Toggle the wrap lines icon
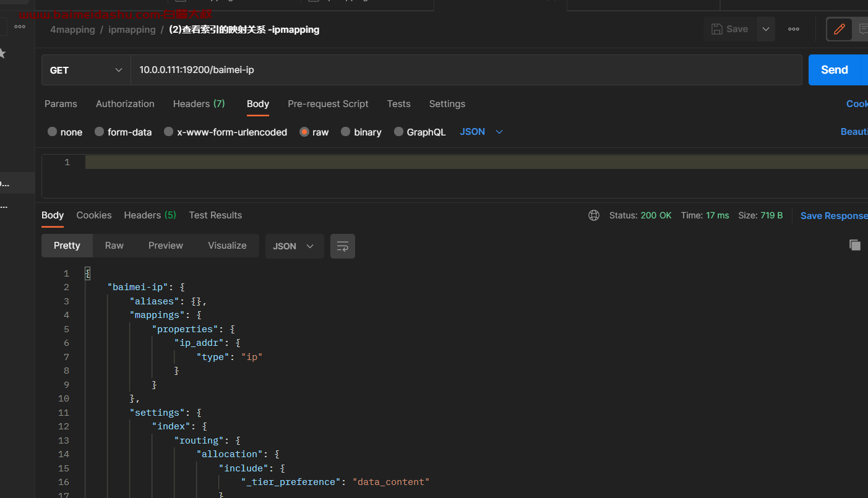This screenshot has height=498, width=868. [x=343, y=246]
